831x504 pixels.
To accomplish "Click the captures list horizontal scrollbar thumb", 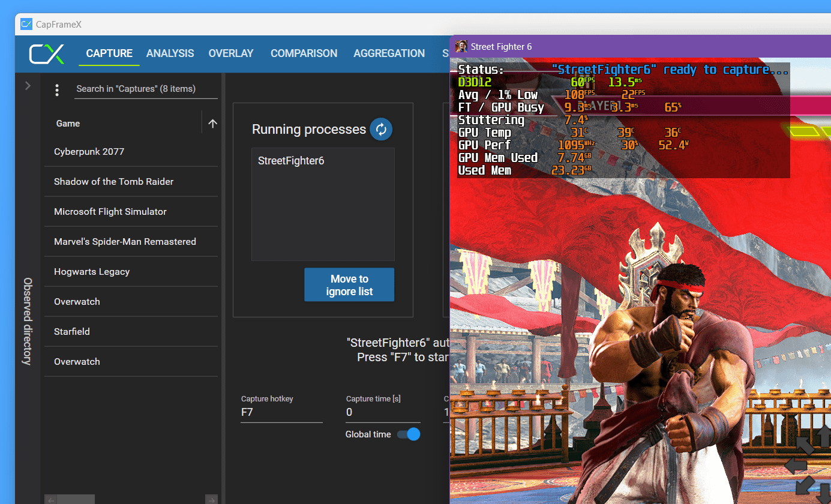I will [x=76, y=499].
